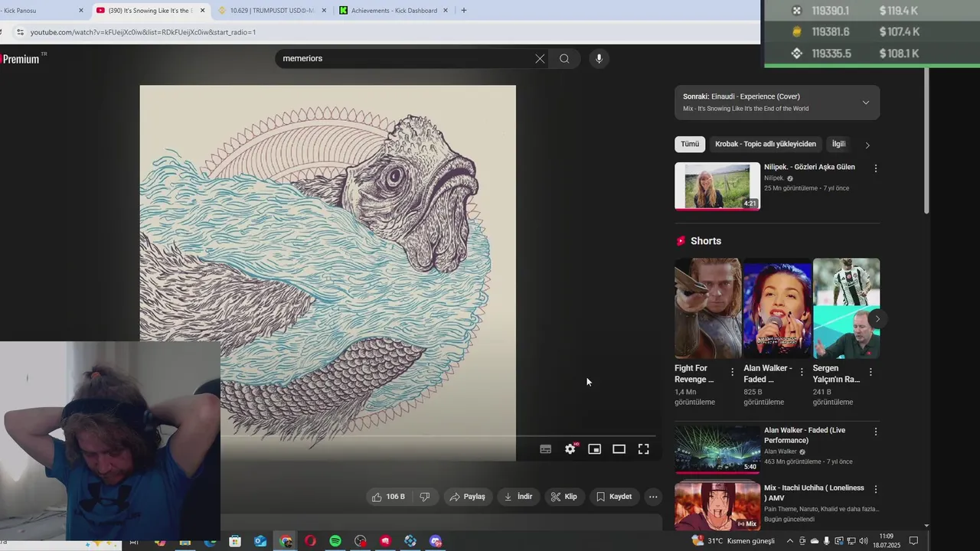This screenshot has height=551, width=980.
Task: Click the browser address bar URL
Action: tap(143, 32)
